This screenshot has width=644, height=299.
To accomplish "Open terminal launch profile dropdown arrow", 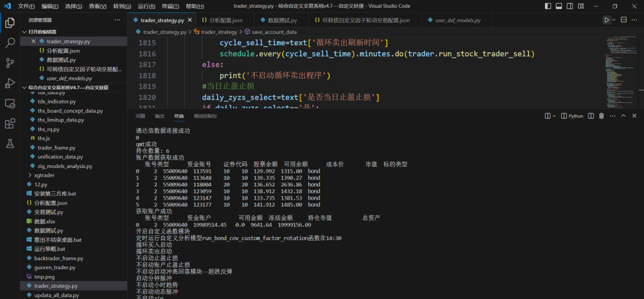I will point(555,116).
